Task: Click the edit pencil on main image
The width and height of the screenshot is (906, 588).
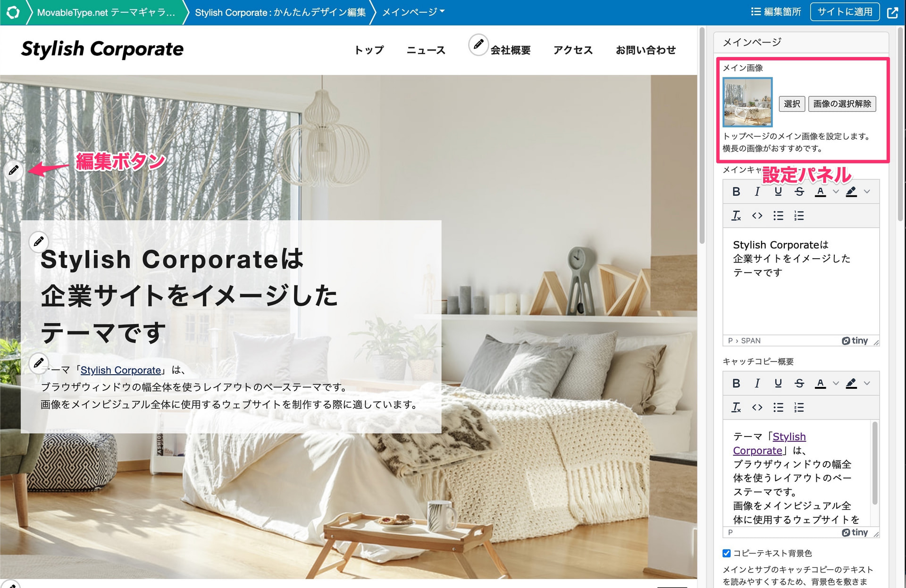Action: pyautogui.click(x=14, y=170)
